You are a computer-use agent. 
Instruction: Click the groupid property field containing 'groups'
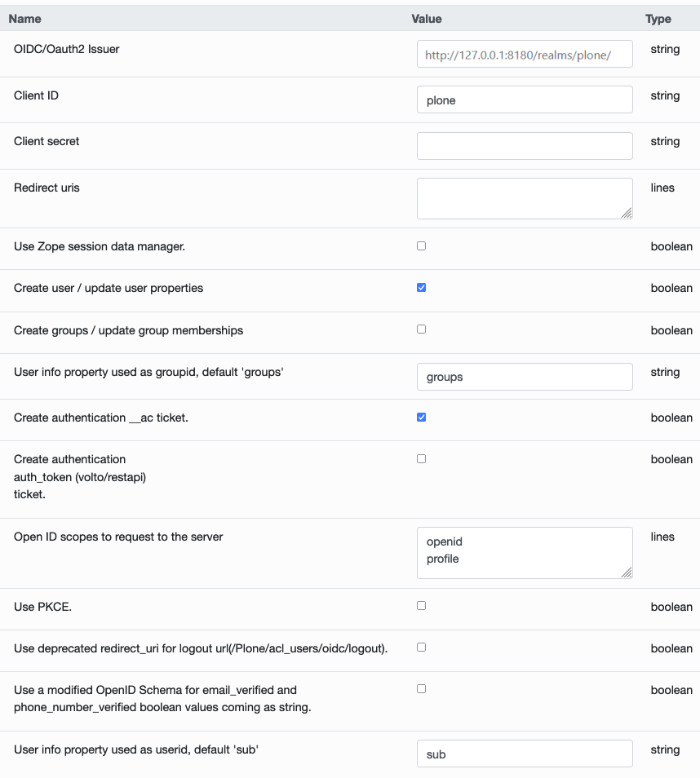click(x=525, y=377)
